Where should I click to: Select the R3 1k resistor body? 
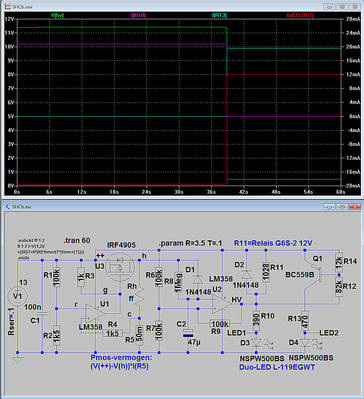[81, 278]
